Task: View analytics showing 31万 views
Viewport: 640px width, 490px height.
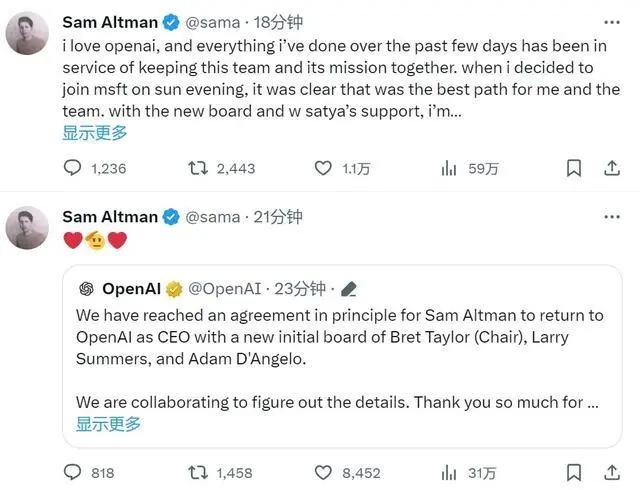Action: tap(449, 473)
